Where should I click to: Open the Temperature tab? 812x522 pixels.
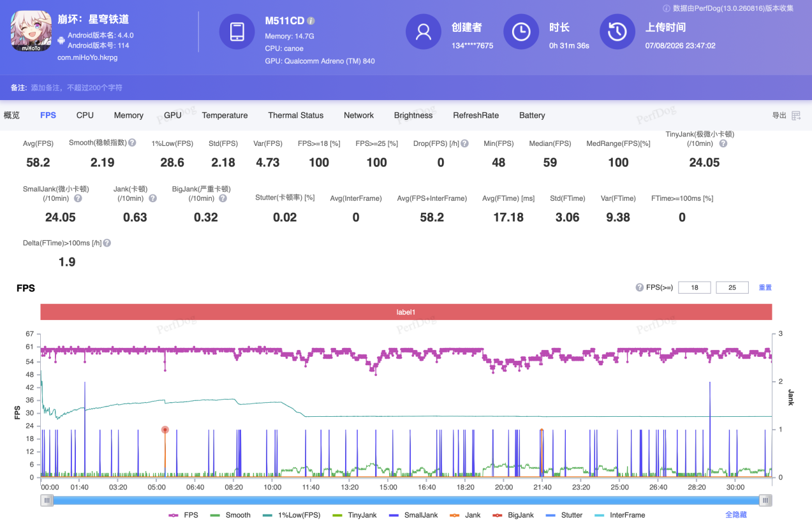click(x=225, y=115)
